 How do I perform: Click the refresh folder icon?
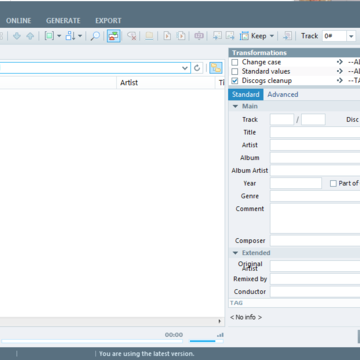pyautogui.click(x=197, y=68)
